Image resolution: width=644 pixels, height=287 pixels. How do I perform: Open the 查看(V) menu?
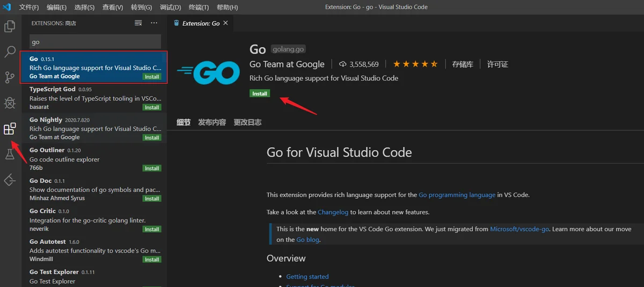113,8
